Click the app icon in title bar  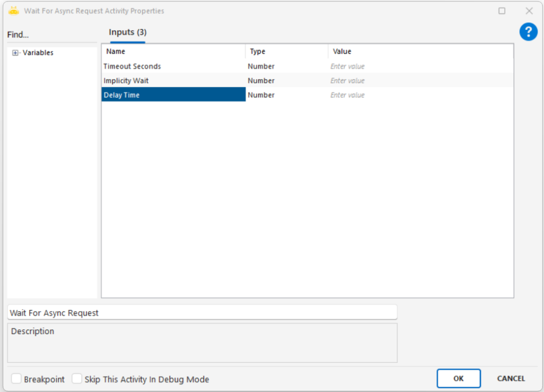click(14, 11)
